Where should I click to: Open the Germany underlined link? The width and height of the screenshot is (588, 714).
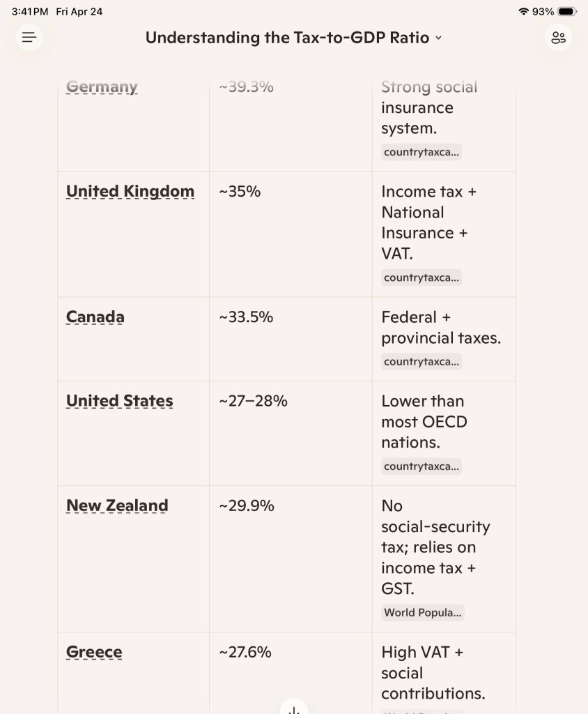(102, 87)
